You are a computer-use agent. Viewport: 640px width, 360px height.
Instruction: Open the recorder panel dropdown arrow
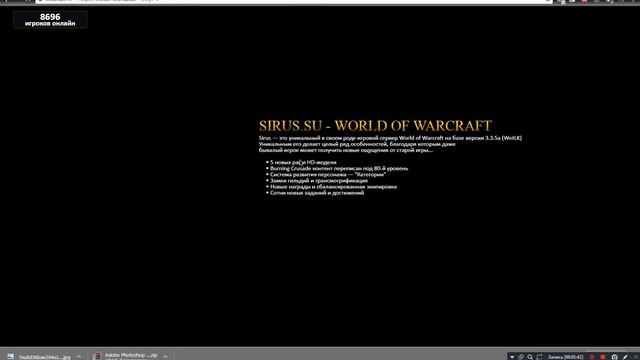point(512,357)
